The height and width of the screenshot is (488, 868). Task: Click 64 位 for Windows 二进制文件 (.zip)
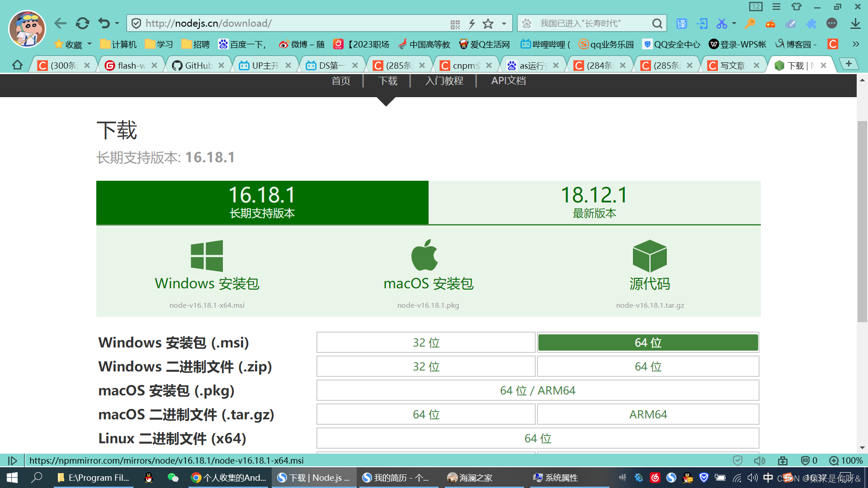click(648, 366)
